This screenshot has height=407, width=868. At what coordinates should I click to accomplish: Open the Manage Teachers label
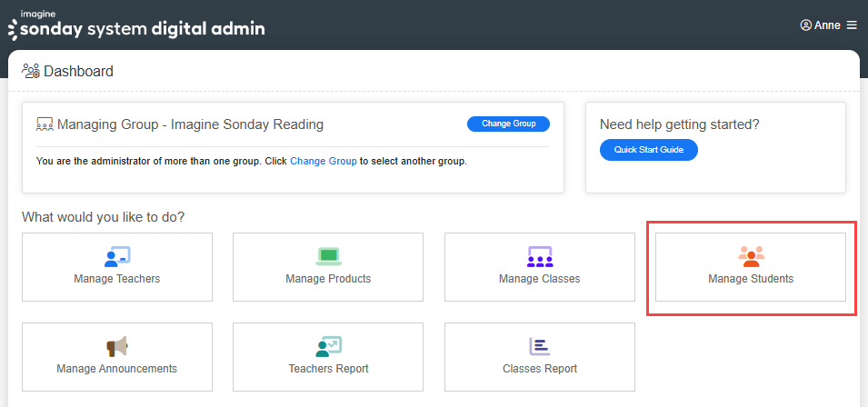tap(117, 279)
